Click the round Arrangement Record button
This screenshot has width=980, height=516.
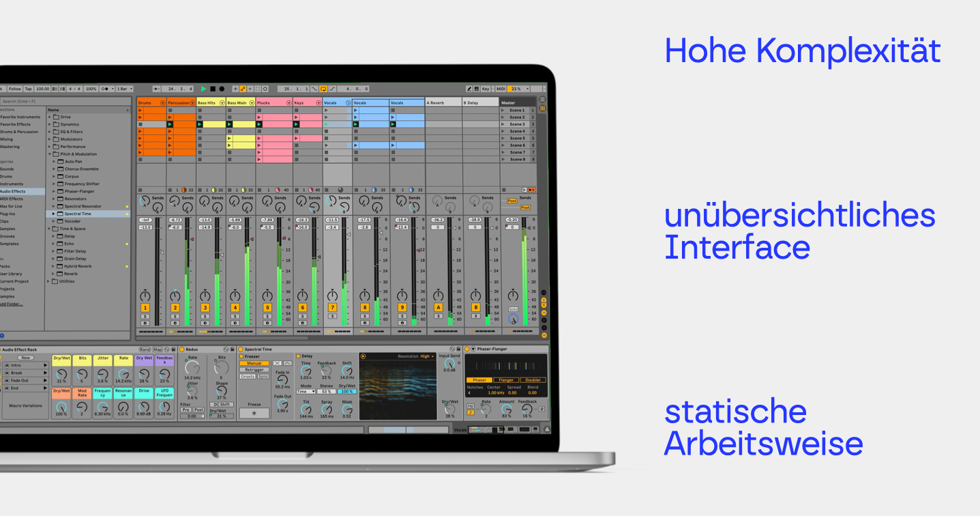click(222, 89)
